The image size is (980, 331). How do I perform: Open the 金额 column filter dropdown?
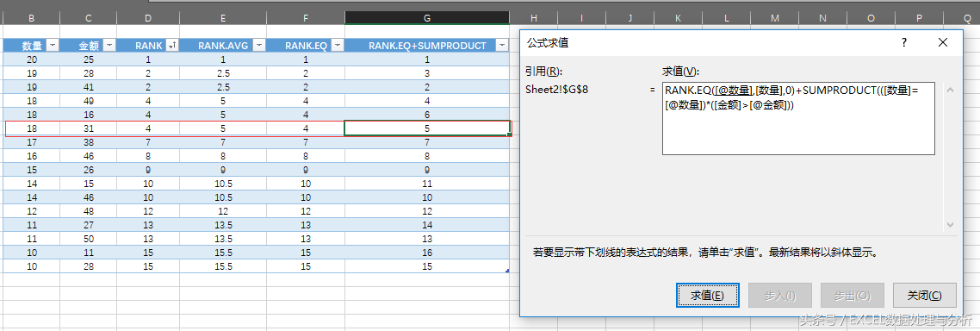point(109,46)
